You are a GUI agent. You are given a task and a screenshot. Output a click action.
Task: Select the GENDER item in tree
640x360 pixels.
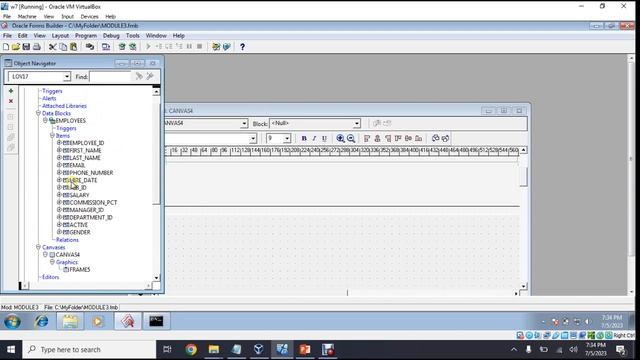(x=80, y=232)
